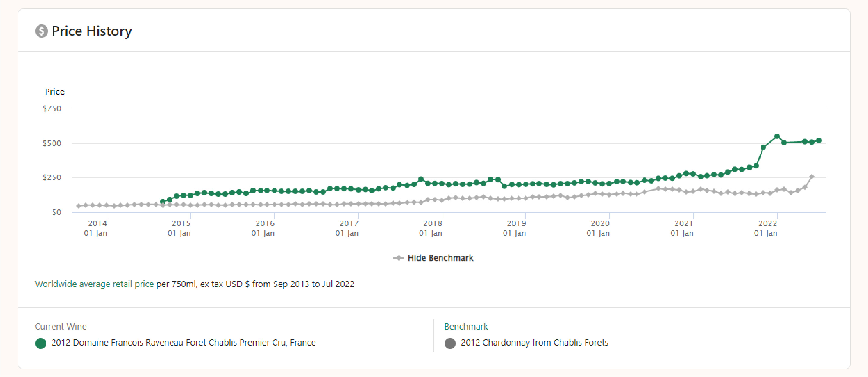Image resolution: width=868 pixels, height=377 pixels.
Task: Open the Benchmark link
Action: click(466, 327)
